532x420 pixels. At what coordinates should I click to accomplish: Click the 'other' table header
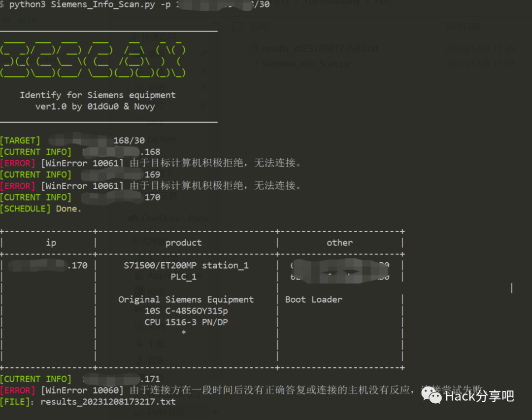click(x=339, y=243)
